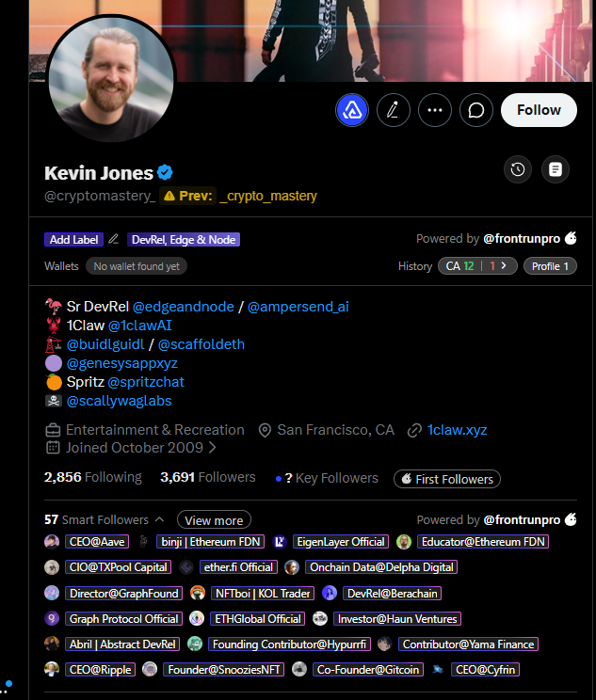Click the Founding Contributor@Hypurrfi tag

click(289, 644)
